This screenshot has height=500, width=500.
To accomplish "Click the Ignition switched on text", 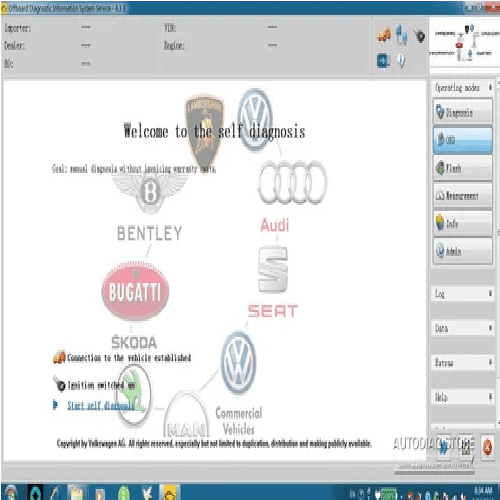I will click(101, 385).
